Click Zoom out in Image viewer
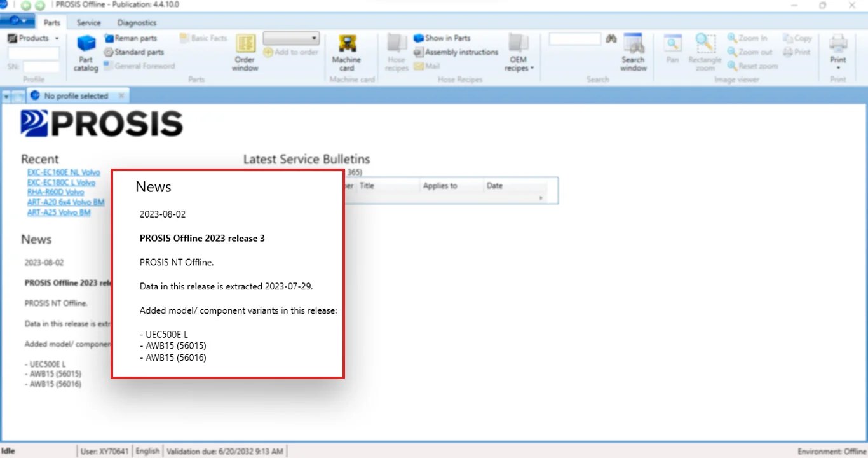868x458 pixels. click(x=750, y=52)
